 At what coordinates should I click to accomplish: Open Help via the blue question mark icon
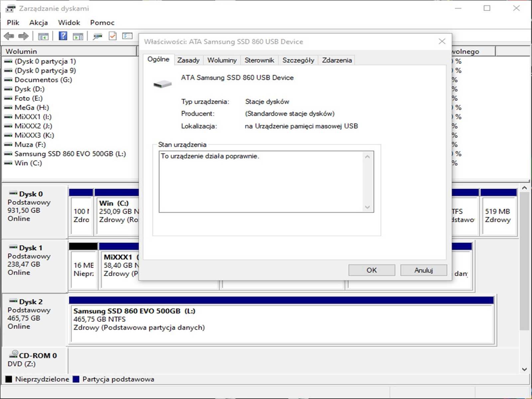tap(63, 36)
